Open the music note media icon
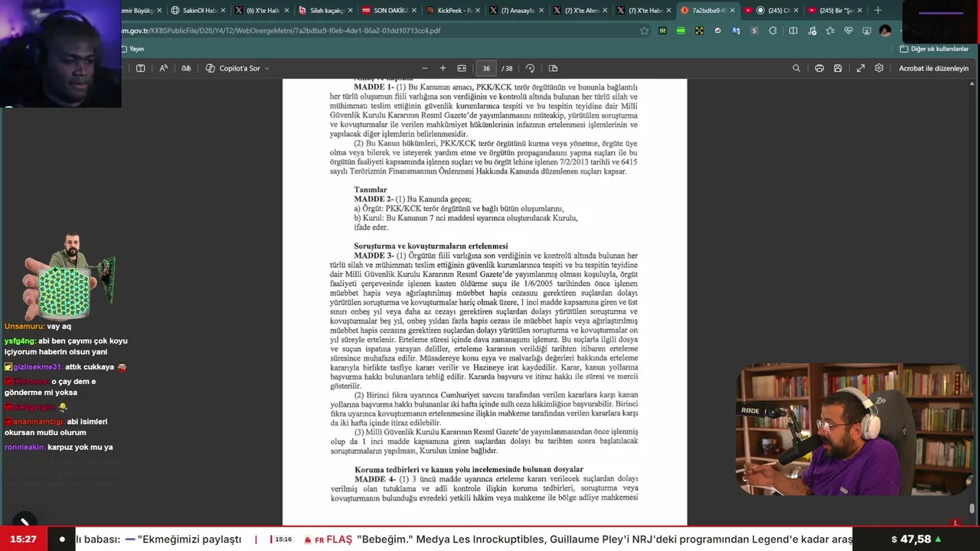Image resolution: width=980 pixels, height=551 pixels. tap(812, 31)
